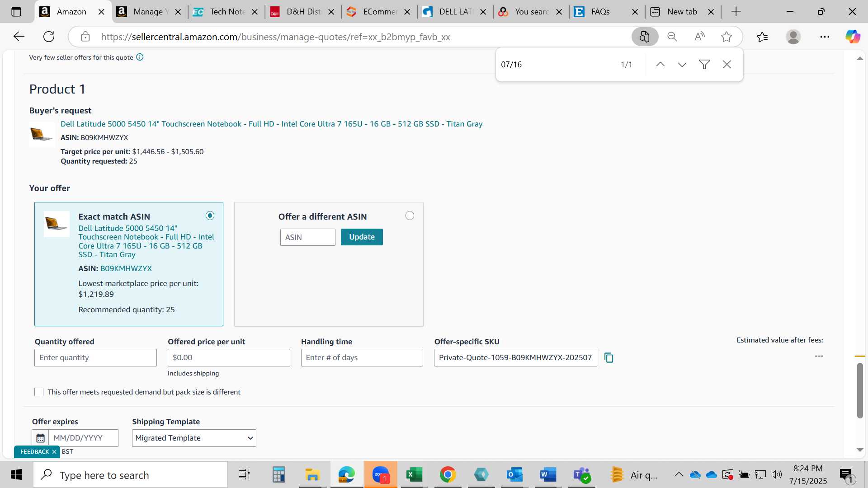
Task: Focus the Quantity offered input field
Action: [x=95, y=358]
